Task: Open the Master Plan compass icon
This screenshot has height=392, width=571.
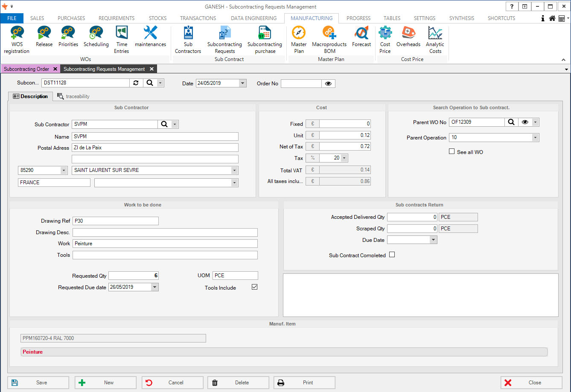Action: coord(299,39)
